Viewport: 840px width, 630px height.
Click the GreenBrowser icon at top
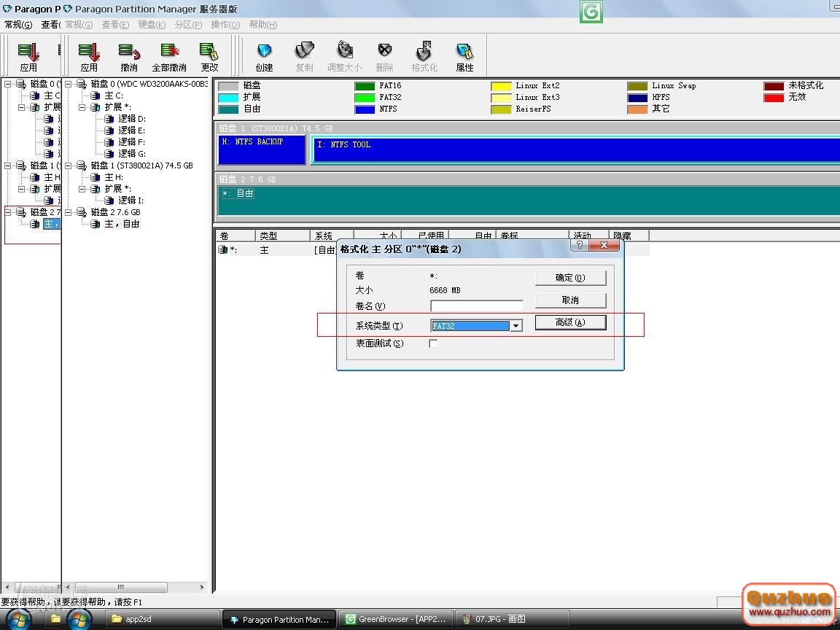pos(591,12)
